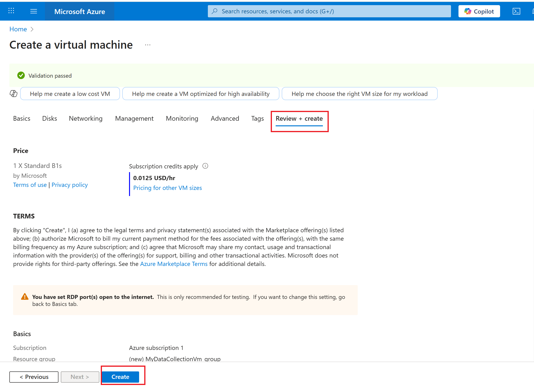
Task: Select the Tags tab
Action: click(x=257, y=118)
